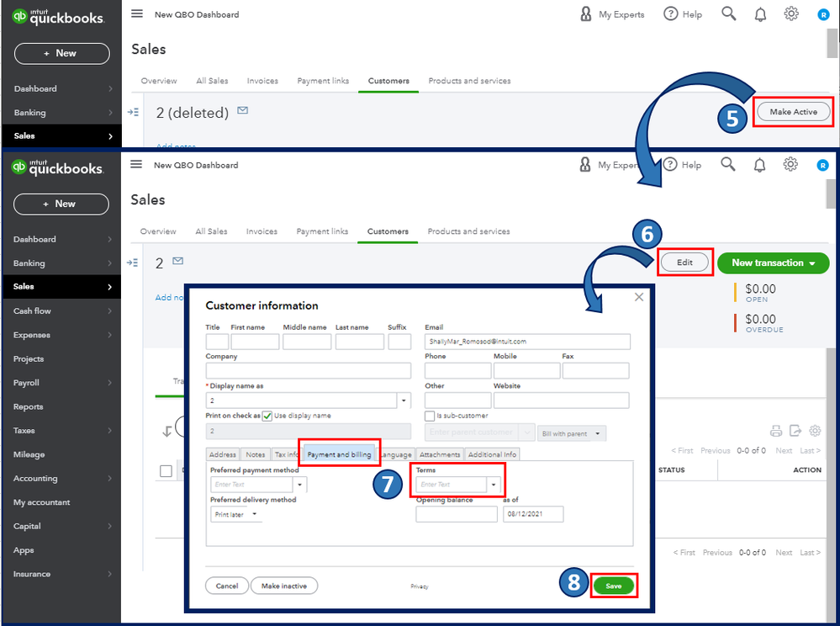This screenshot has width=840, height=626.
Task: Click the search magnifier on the New transaction page
Action: [728, 164]
